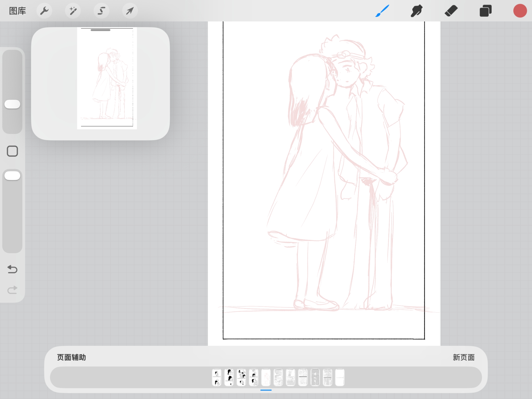Open the 图库 gallery
Screen dimensions: 532x399
[18, 11]
